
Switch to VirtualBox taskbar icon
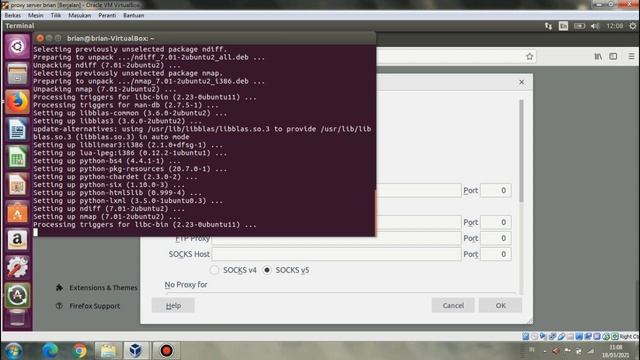point(136,351)
